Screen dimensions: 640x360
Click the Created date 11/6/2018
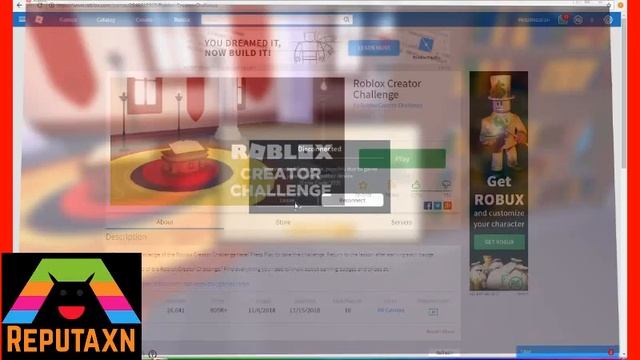[261, 310]
